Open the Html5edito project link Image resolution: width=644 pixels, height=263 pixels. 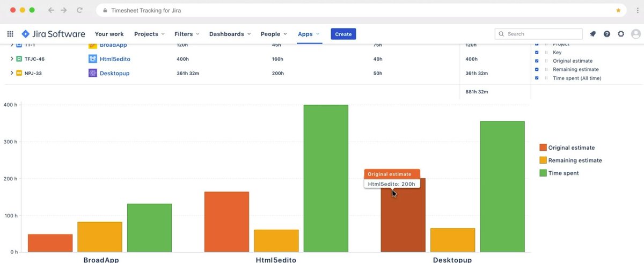click(x=115, y=59)
